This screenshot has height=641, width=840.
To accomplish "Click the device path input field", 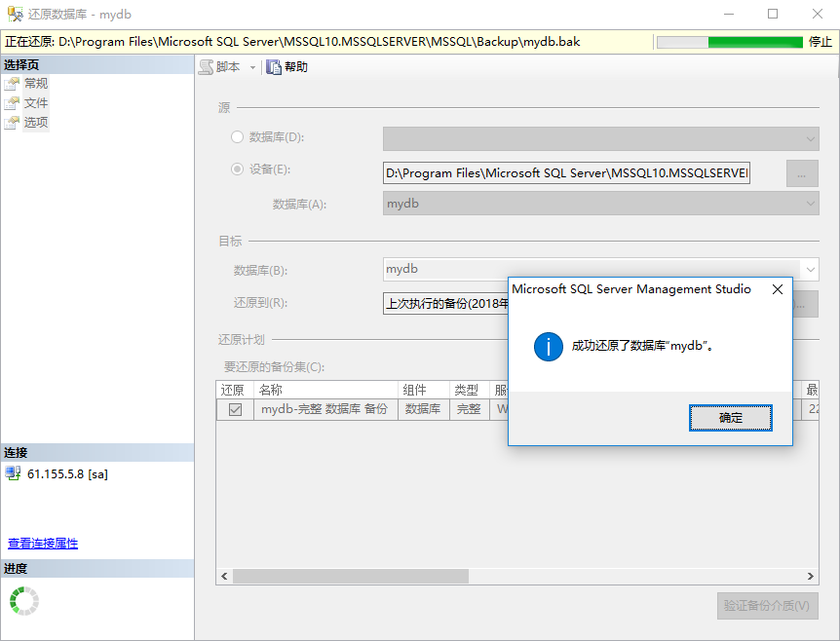I will click(566, 173).
